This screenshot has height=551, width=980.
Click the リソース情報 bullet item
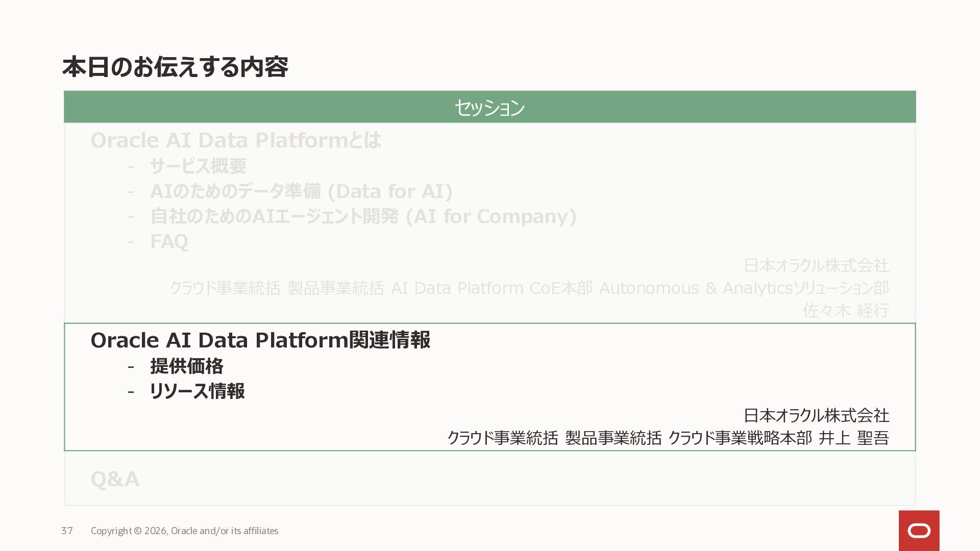coord(197,391)
